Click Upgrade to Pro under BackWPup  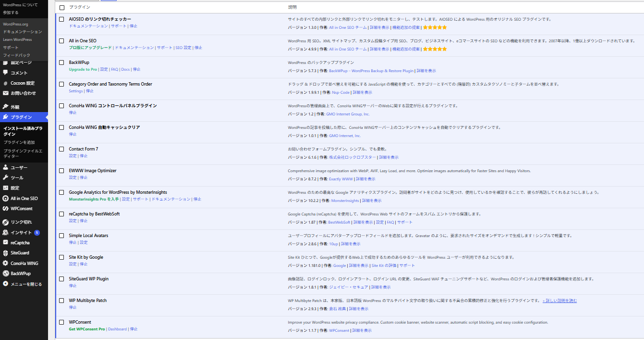(x=83, y=69)
